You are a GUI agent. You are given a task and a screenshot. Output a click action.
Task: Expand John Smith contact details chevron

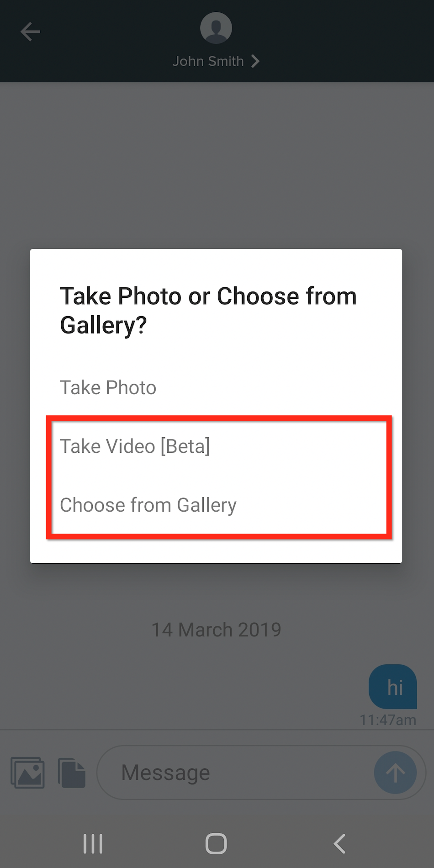tap(255, 61)
